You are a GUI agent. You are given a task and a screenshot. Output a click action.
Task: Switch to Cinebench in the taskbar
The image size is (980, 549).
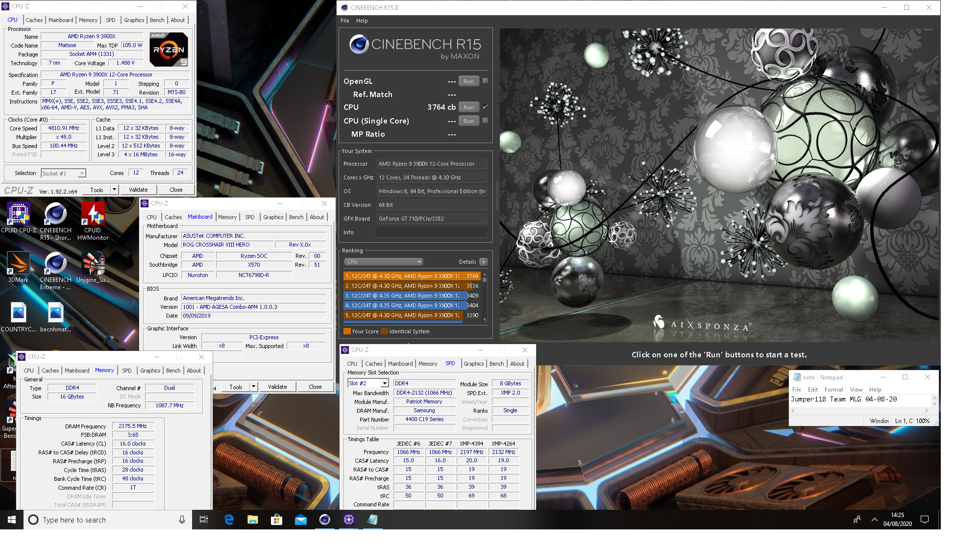[324, 520]
